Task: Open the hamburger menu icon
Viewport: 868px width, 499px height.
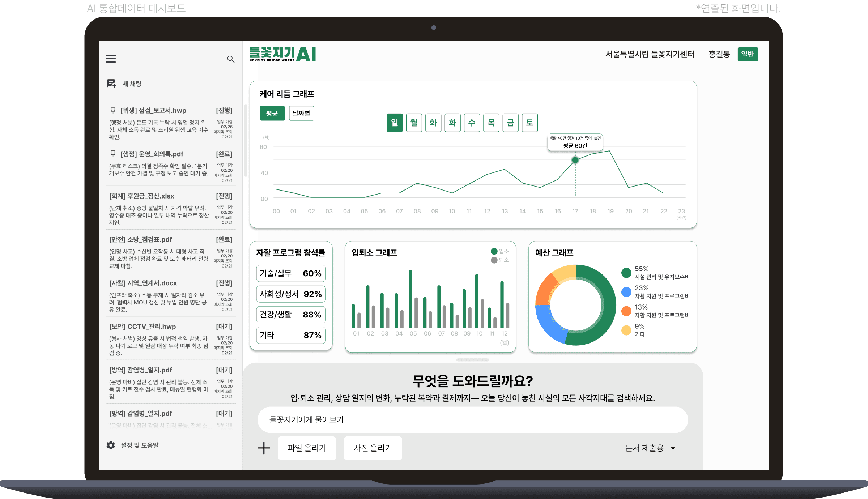Action: (111, 59)
